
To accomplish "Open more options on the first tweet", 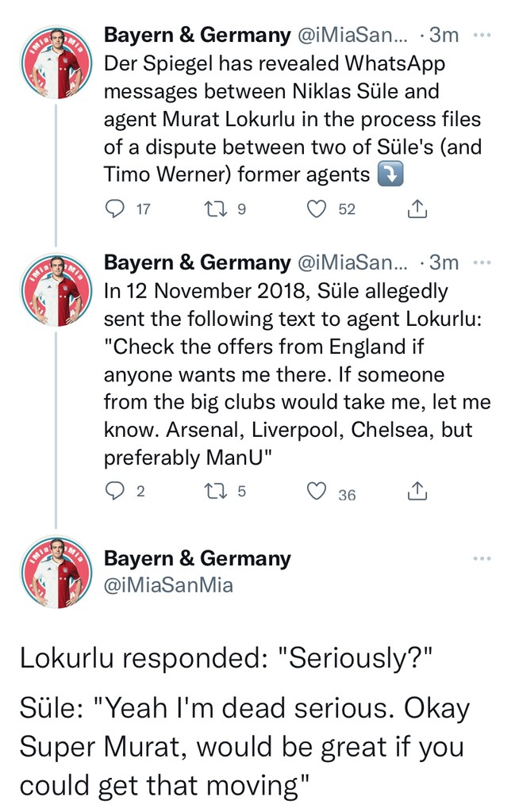I will pyautogui.click(x=481, y=36).
